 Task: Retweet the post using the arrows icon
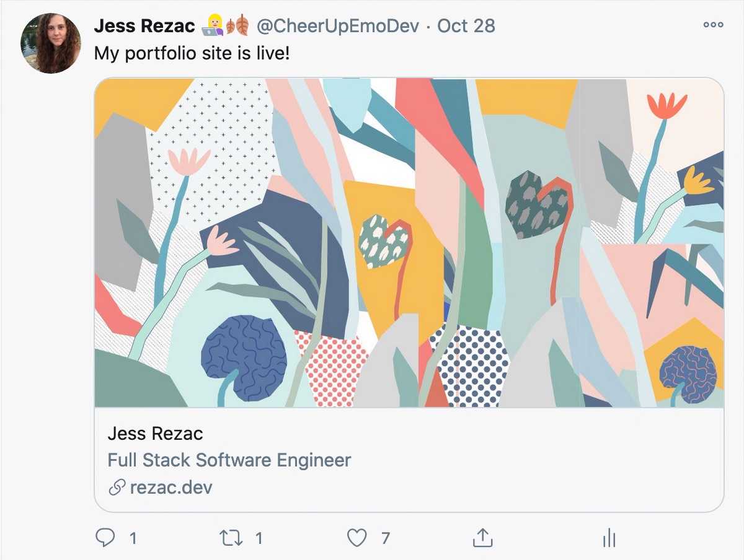pos(231,538)
